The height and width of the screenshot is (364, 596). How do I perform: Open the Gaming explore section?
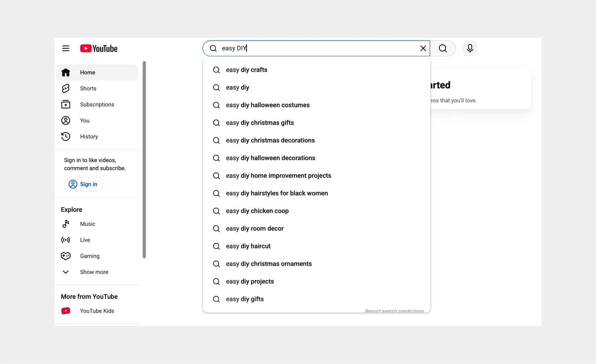(89, 256)
